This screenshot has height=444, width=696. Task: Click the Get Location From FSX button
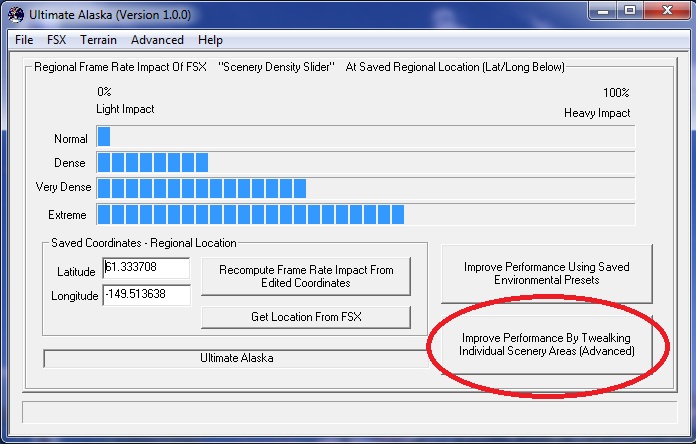(x=306, y=317)
